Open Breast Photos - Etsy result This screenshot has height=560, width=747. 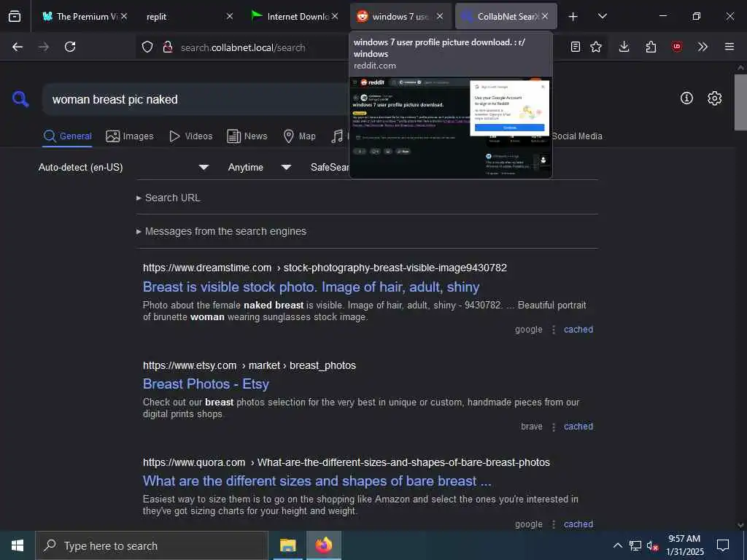point(206,384)
